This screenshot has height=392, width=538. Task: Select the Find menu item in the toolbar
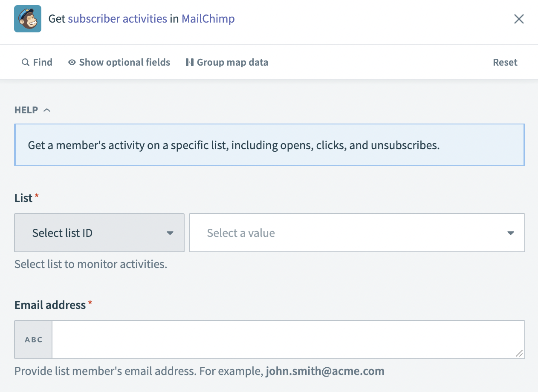[42, 62]
